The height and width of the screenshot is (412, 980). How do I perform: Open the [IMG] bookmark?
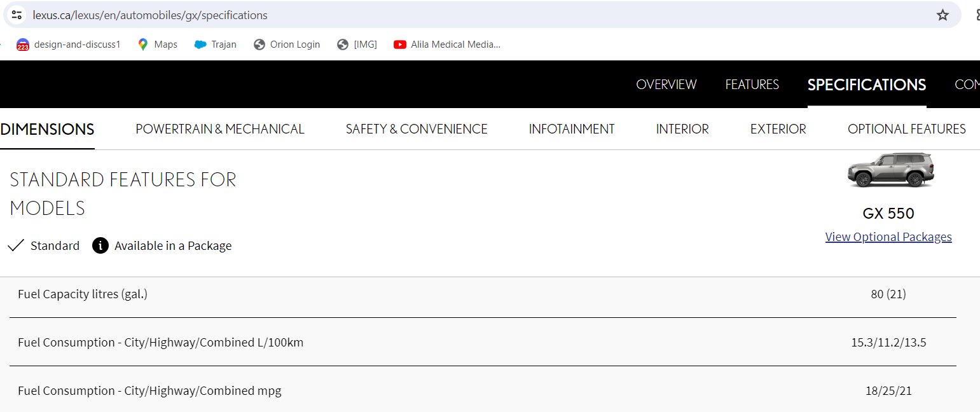click(x=357, y=45)
